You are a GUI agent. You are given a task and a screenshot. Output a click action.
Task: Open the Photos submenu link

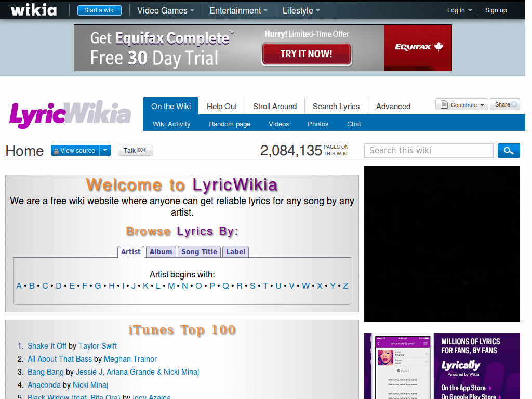pos(318,124)
